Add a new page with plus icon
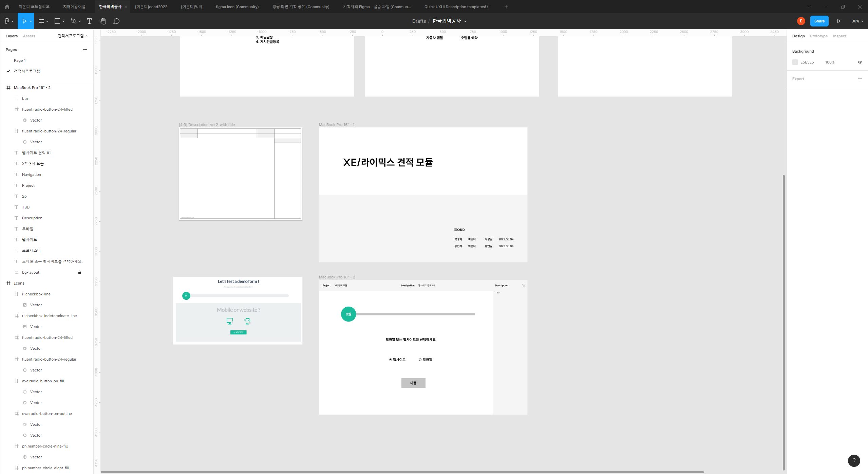Viewport: 868px width, 474px height. pos(85,50)
